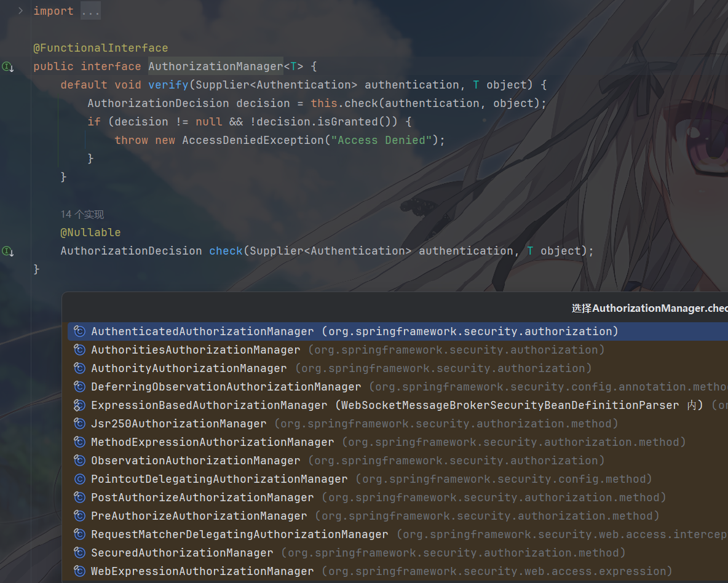Image resolution: width=728 pixels, height=583 pixels.
Task: Jump to the WebExpressionAuthorizationManager implementation
Action: tap(202, 571)
